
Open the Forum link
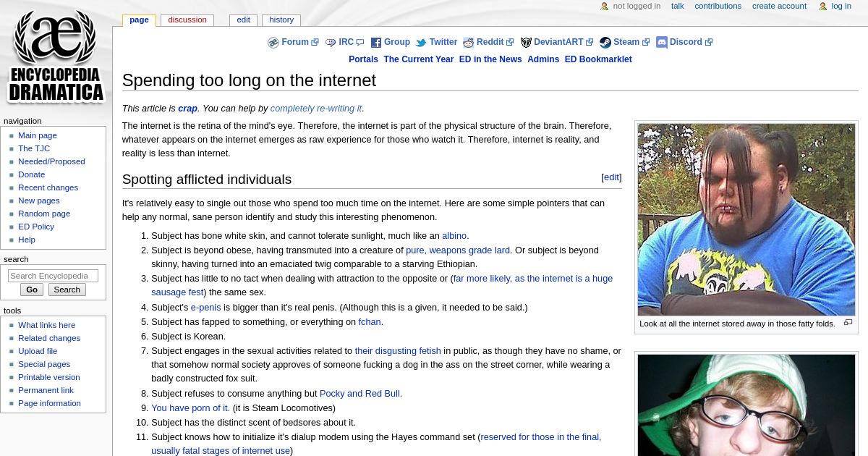tap(295, 42)
